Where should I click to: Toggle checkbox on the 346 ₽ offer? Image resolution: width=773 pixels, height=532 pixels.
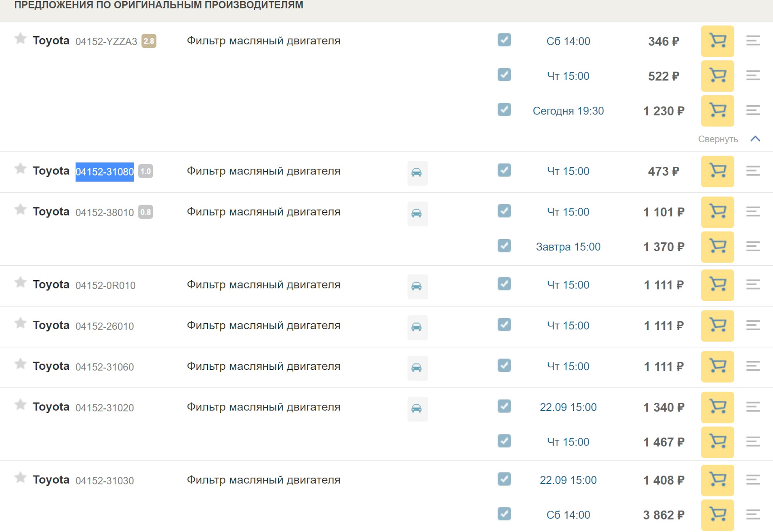[504, 40]
